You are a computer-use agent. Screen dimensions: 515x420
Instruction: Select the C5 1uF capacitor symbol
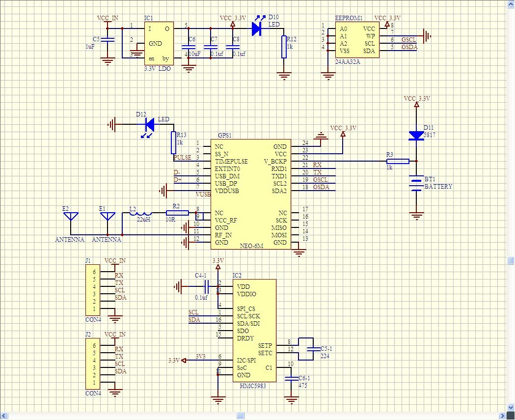click(108, 40)
